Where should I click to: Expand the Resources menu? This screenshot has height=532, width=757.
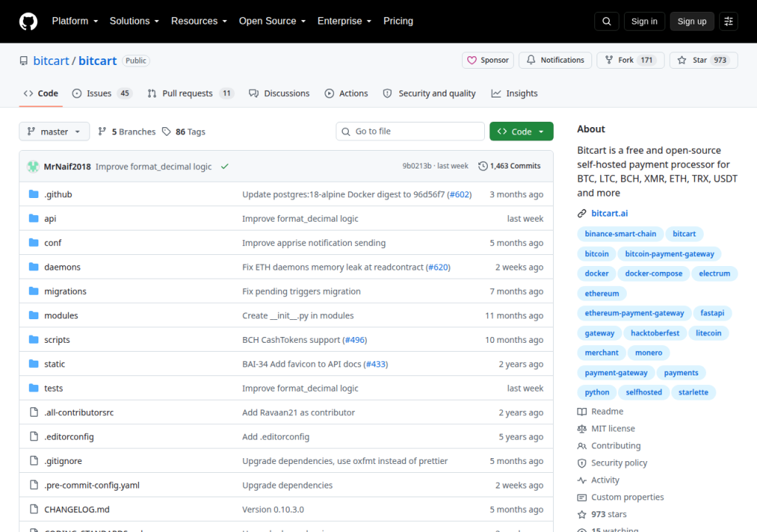(x=199, y=21)
